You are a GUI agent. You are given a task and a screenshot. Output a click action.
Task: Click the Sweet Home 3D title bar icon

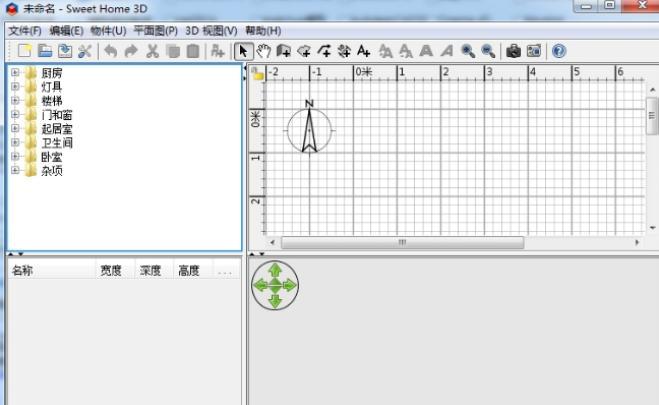pyautogui.click(x=12, y=8)
